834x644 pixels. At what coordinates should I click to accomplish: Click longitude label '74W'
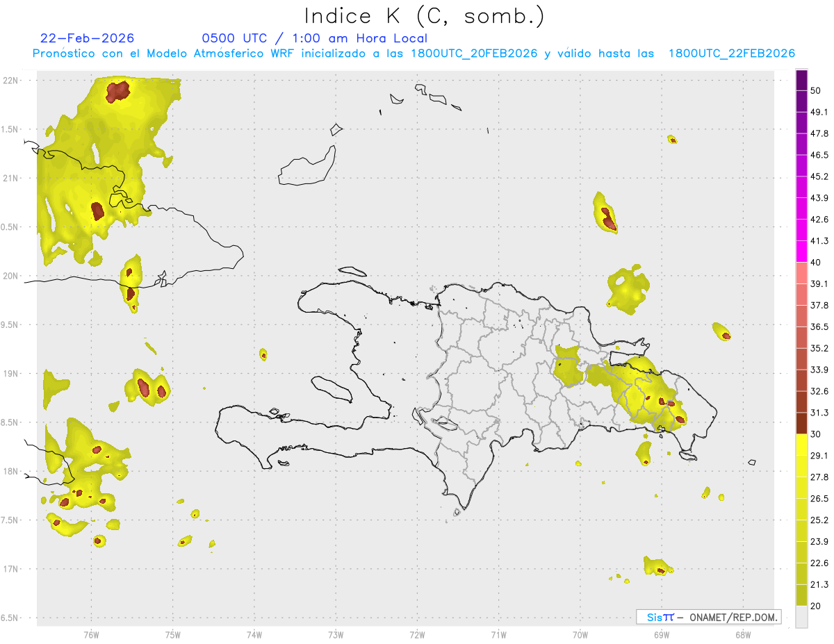pos(254,635)
